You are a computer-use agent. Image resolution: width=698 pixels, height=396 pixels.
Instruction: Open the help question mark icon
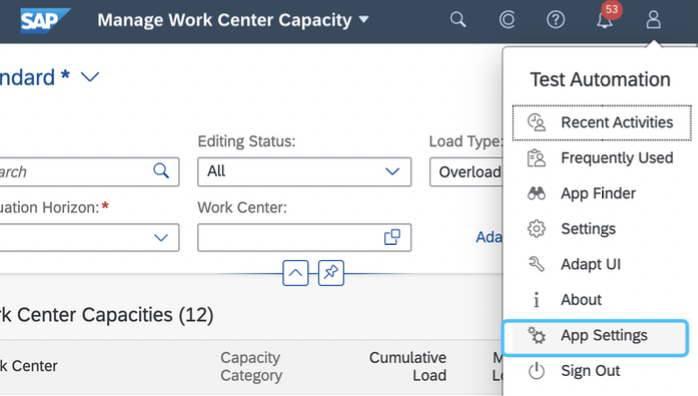pyautogui.click(x=556, y=20)
